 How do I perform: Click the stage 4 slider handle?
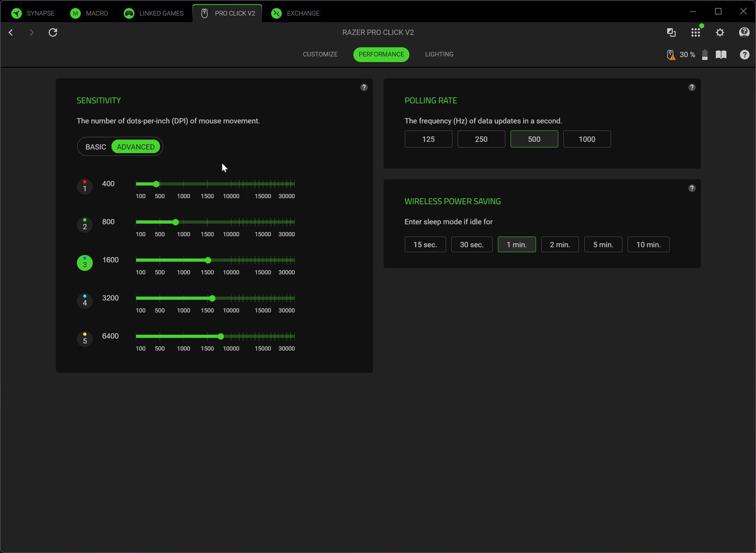212,298
